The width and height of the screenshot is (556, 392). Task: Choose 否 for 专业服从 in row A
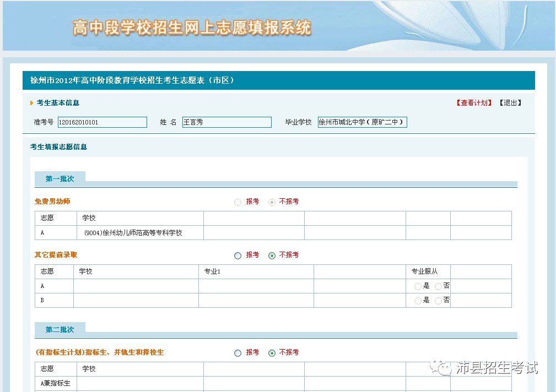point(438,286)
